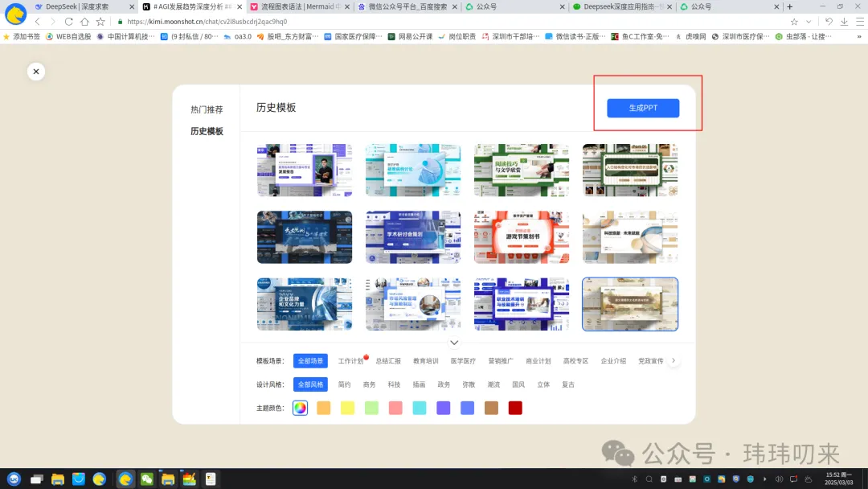Expand the bookmarks overflow chevron
868x489 pixels.
[859, 36]
